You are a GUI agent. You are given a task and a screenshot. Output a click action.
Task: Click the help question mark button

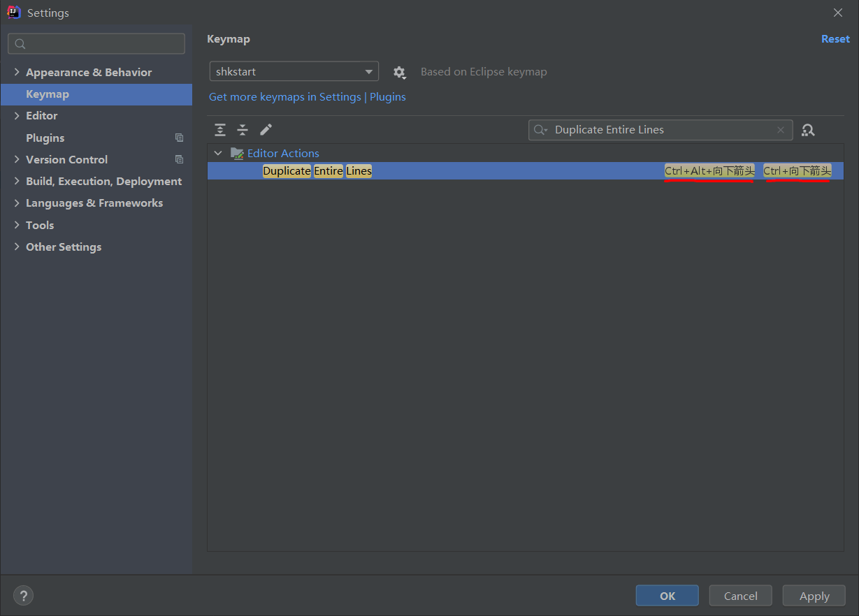click(x=23, y=596)
